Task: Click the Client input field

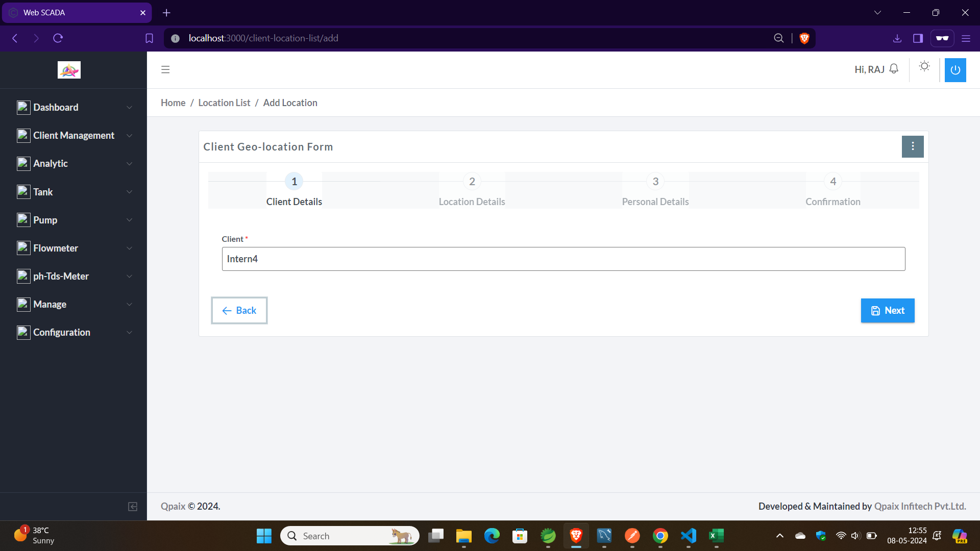Action: point(563,259)
